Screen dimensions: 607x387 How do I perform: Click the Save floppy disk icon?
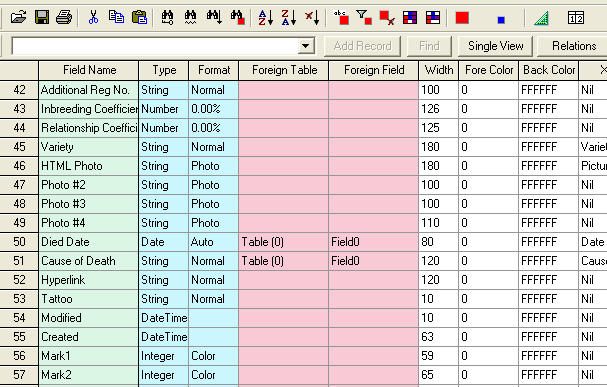(41, 17)
